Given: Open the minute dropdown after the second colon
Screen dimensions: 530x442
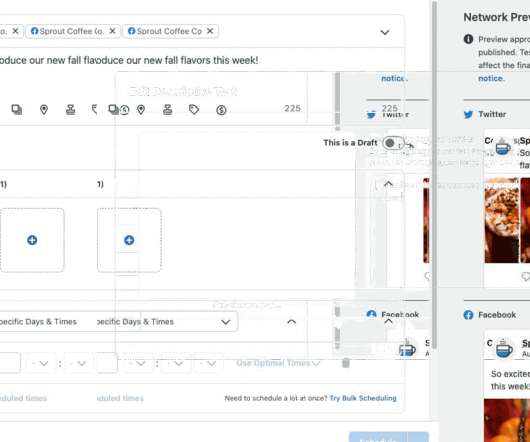Looking at the screenshot, I should [175, 363].
